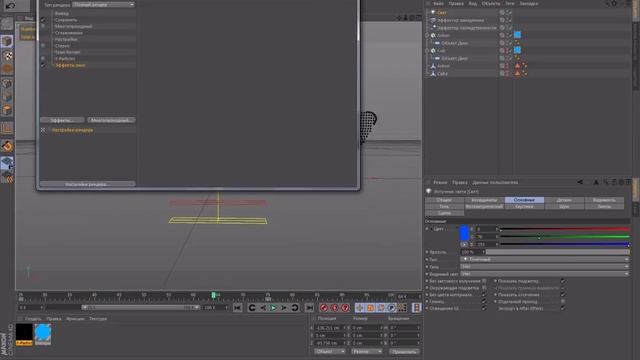Open the light Тип dropdown
Viewport: 640px width, 360px height.
point(544,260)
